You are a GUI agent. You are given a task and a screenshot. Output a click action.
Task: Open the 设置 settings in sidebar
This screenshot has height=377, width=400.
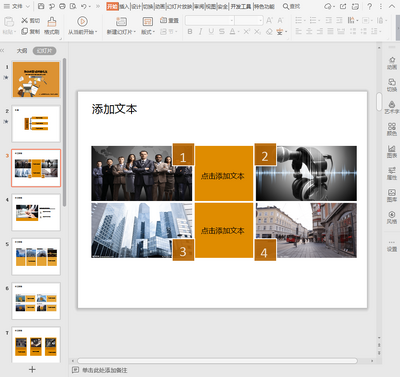pyautogui.click(x=392, y=246)
